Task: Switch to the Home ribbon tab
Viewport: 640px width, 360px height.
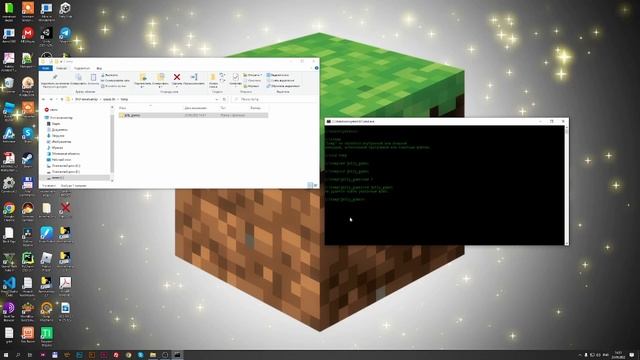Action: pyautogui.click(x=62, y=68)
